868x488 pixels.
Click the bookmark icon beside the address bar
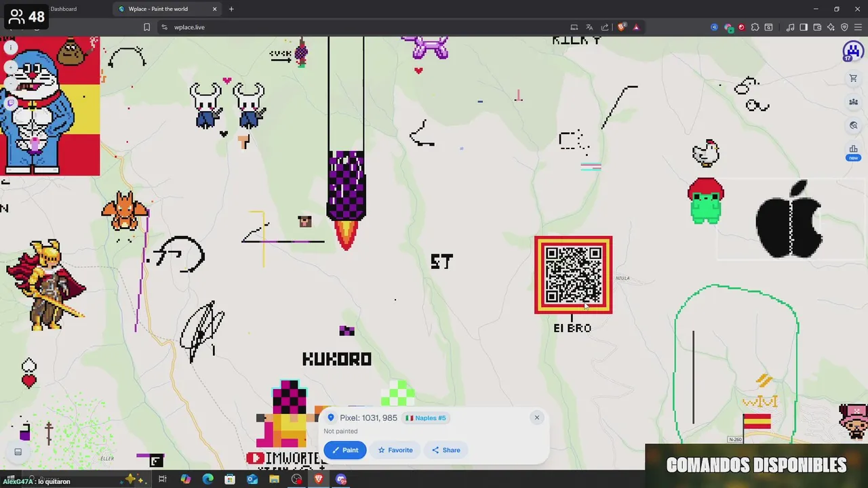[146, 27]
